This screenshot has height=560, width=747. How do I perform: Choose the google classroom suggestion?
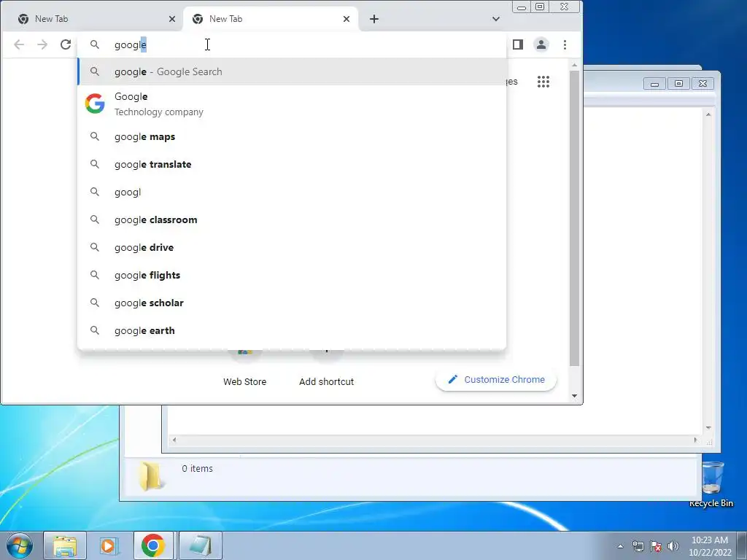pos(292,220)
